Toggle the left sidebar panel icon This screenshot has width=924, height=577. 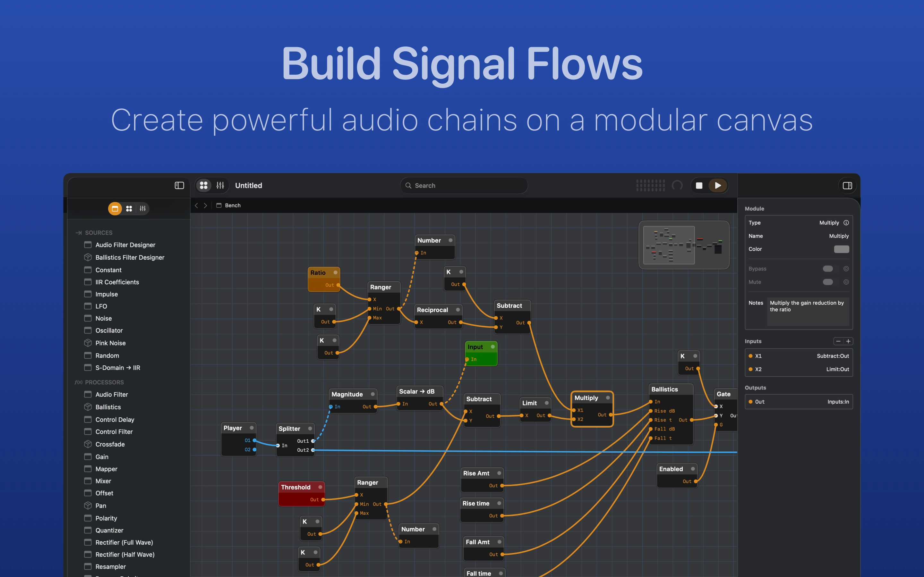click(x=179, y=186)
